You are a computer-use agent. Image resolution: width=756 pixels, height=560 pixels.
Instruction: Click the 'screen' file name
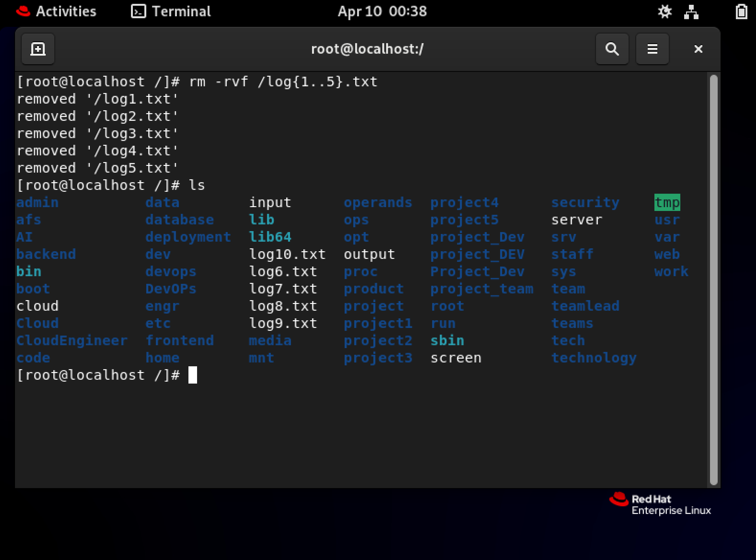(456, 358)
